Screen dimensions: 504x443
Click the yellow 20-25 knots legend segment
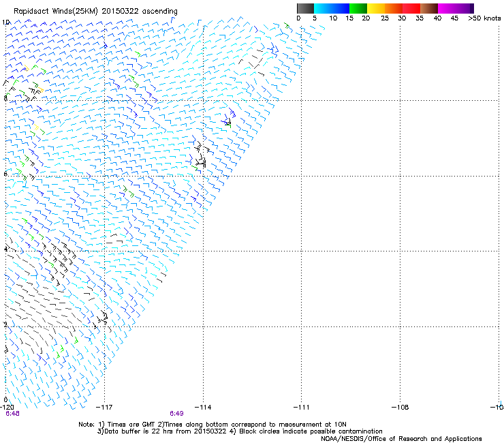[375, 8]
